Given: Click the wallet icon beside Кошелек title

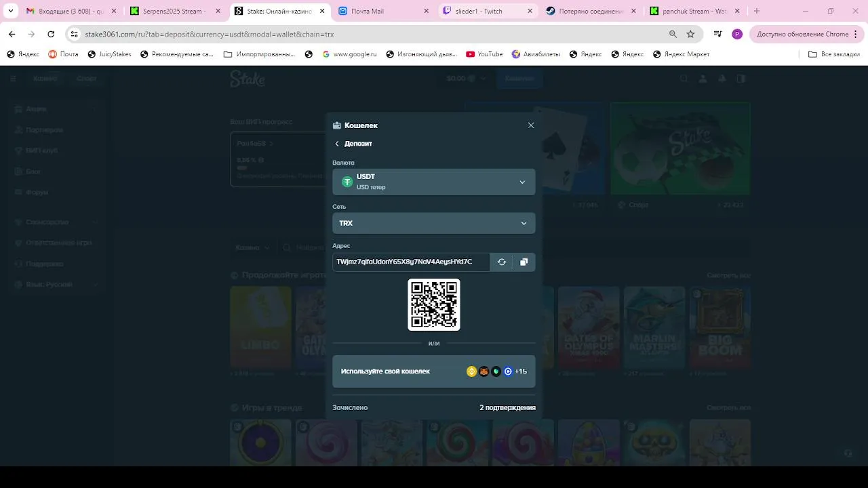Looking at the screenshot, I should click(337, 125).
